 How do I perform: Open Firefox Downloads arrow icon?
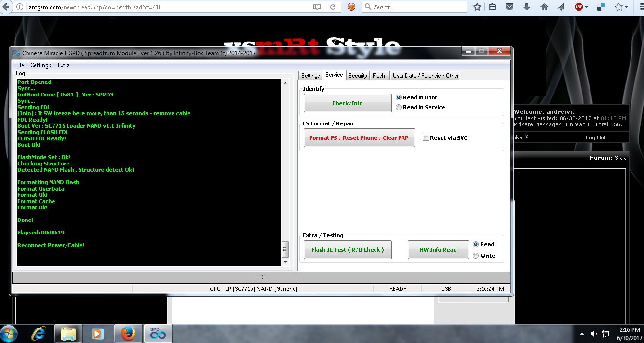coord(527,7)
